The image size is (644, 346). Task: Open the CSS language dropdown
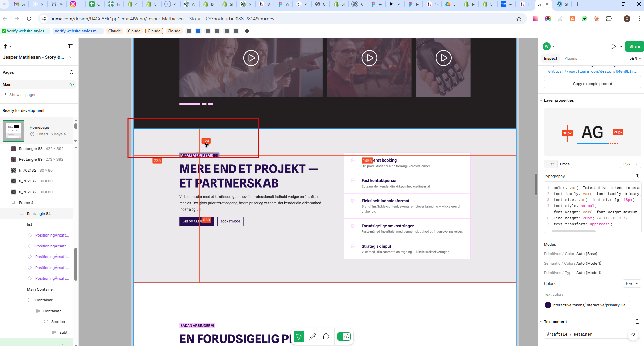(x=630, y=164)
